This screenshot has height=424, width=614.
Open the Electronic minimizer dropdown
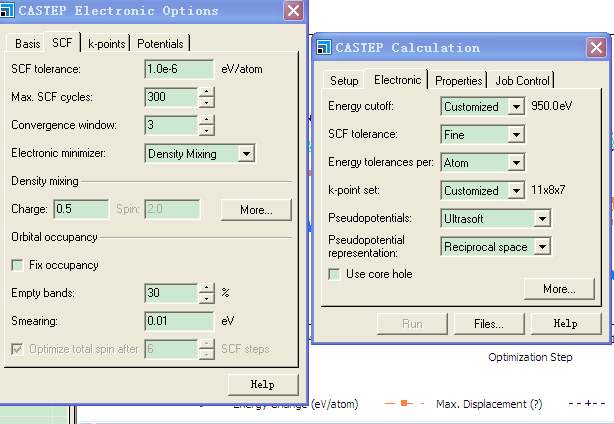(246, 153)
